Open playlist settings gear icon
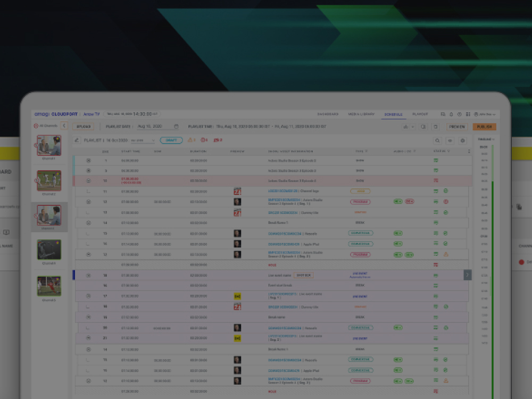The height and width of the screenshot is (399, 532). pos(462,140)
